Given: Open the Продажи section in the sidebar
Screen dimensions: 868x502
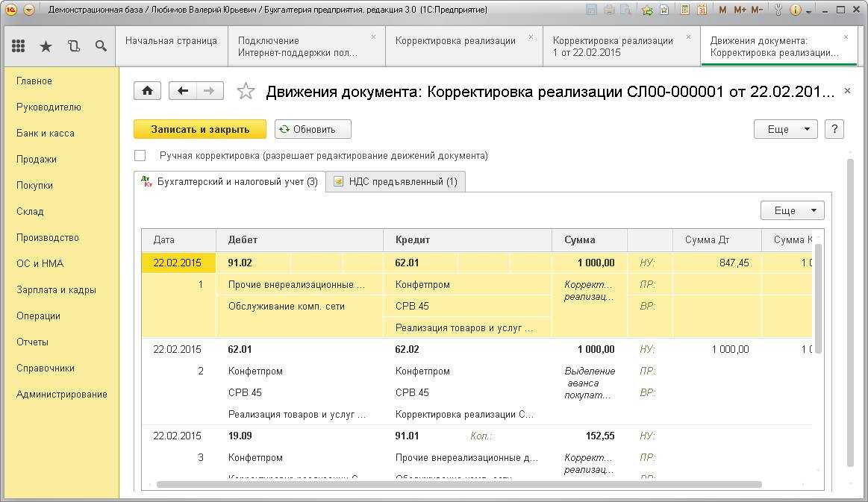Looking at the screenshot, I should [x=37, y=159].
